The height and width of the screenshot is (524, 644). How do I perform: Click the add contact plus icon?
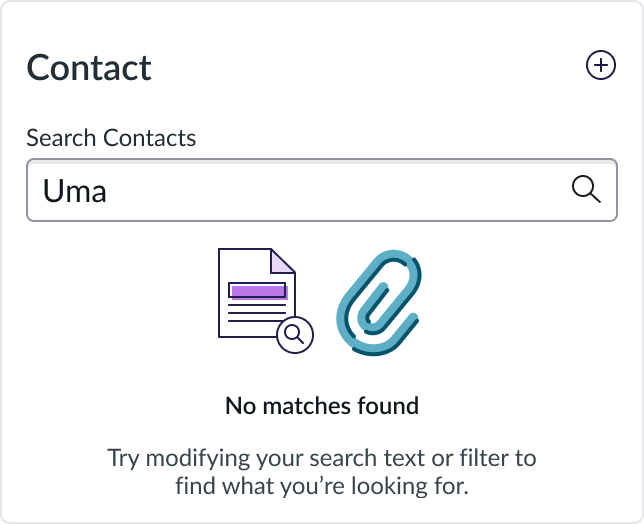pyautogui.click(x=600, y=66)
